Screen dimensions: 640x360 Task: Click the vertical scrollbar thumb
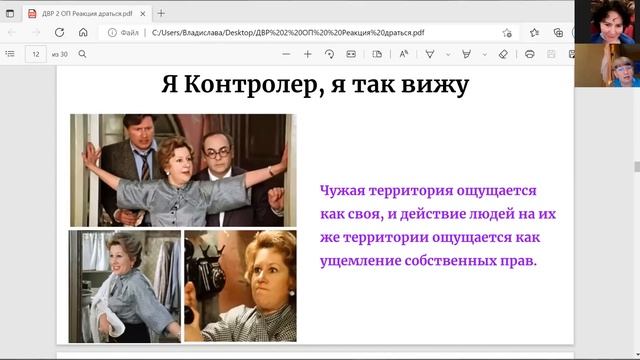(x=637, y=167)
